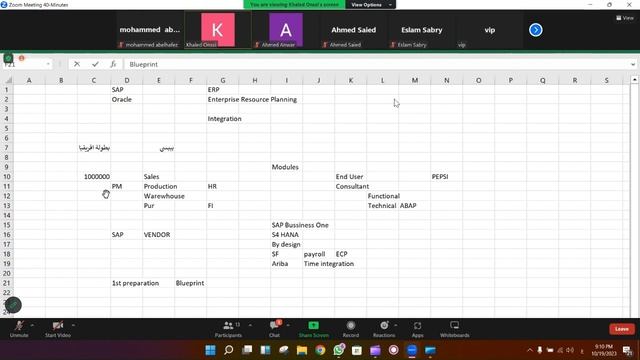Screen dimensions: 640x360
Task: Click the cell containing Enterprise Resource Planning
Action: (x=252, y=100)
